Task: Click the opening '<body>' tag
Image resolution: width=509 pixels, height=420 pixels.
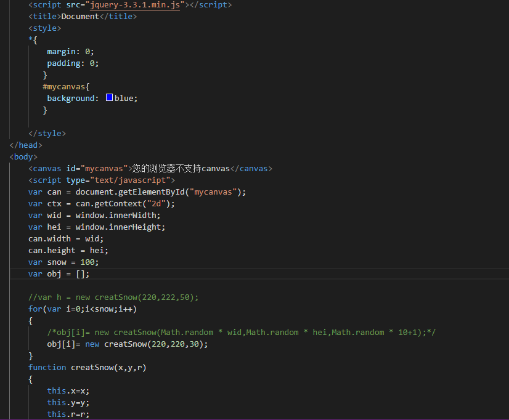Action: pos(23,157)
